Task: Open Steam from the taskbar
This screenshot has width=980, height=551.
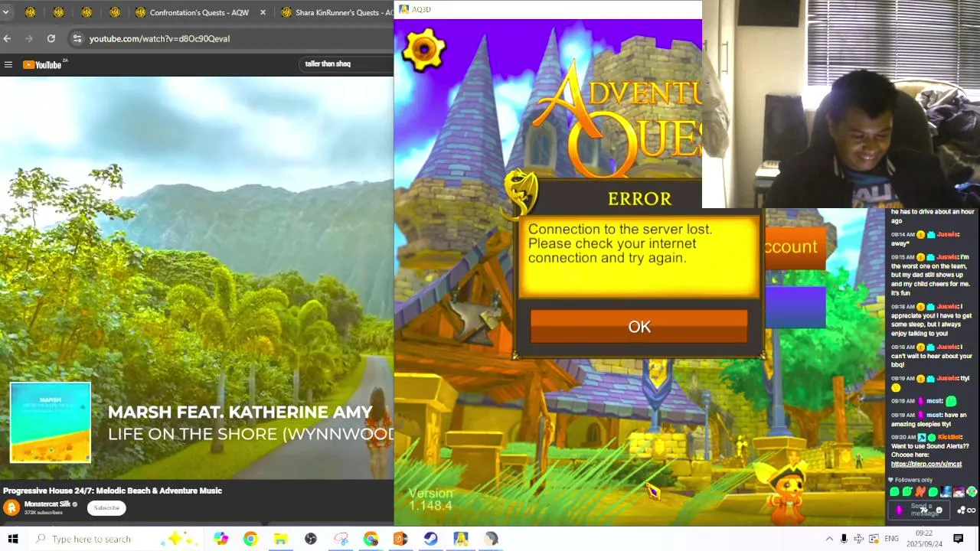Action: click(430, 539)
